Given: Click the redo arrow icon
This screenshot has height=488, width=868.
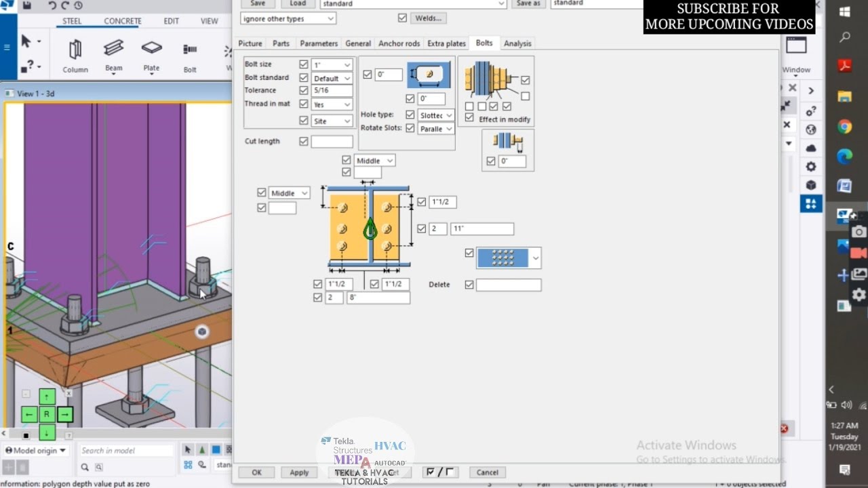Looking at the screenshot, I should [x=66, y=5].
